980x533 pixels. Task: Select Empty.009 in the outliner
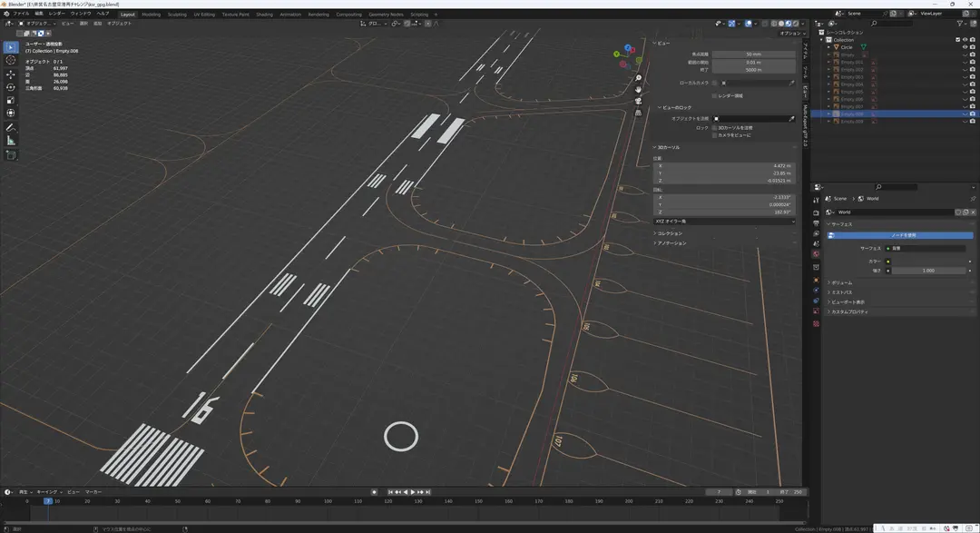coord(852,122)
